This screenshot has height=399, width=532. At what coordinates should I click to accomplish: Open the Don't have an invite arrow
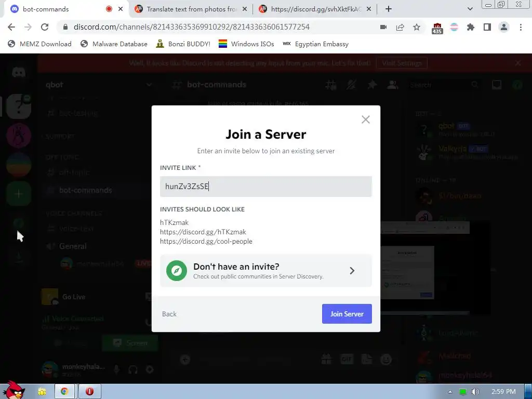coord(352,271)
